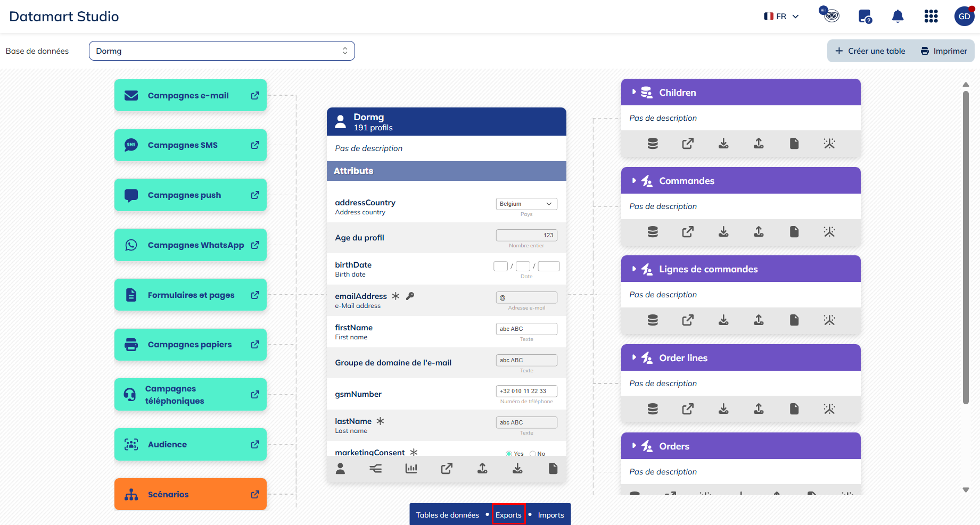Switch to the Imports tab
Image resolution: width=980 pixels, height=525 pixels.
point(550,515)
